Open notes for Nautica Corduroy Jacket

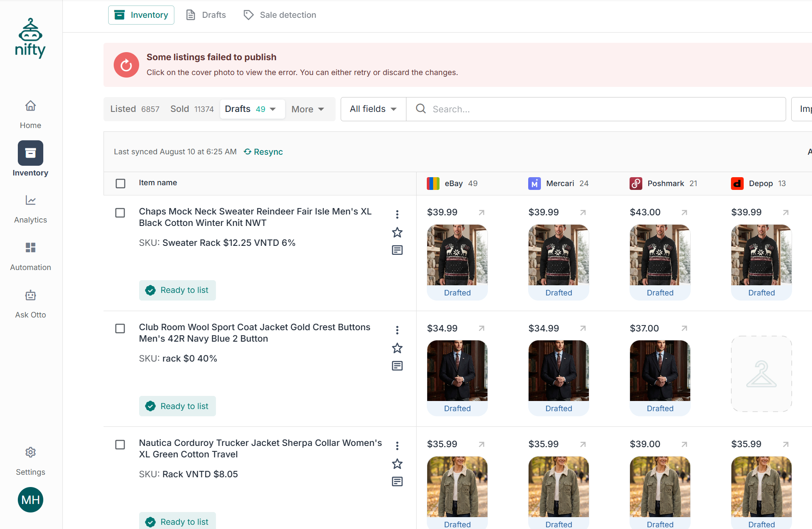(x=397, y=482)
